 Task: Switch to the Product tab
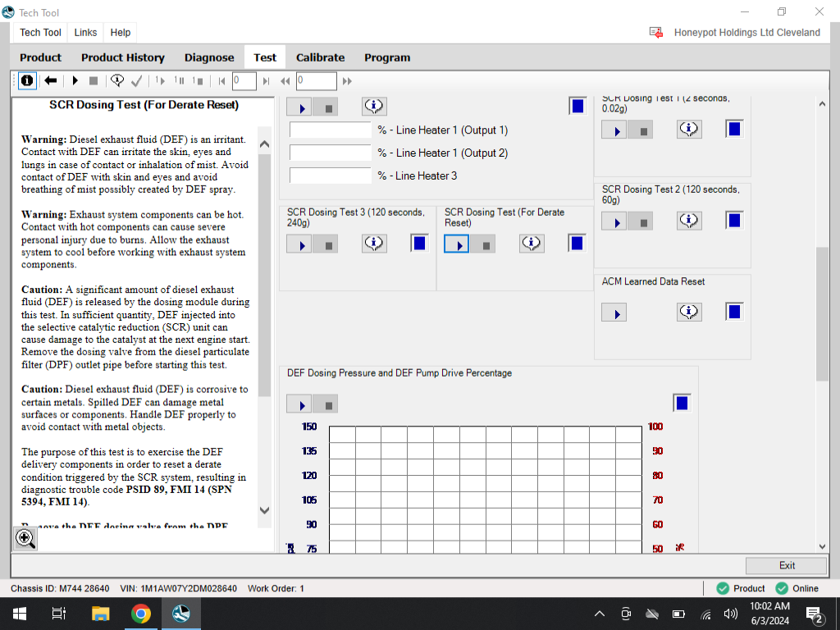41,58
